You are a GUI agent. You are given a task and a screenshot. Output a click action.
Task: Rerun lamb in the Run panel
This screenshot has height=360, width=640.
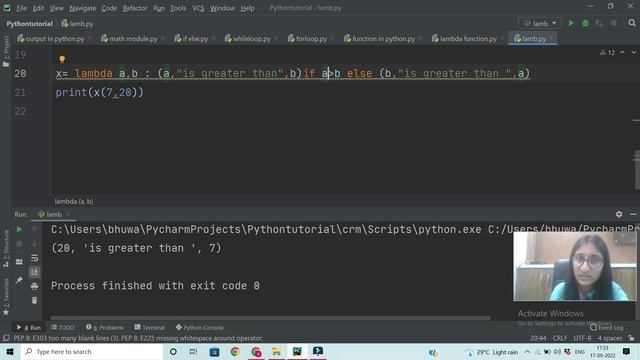coord(19,229)
